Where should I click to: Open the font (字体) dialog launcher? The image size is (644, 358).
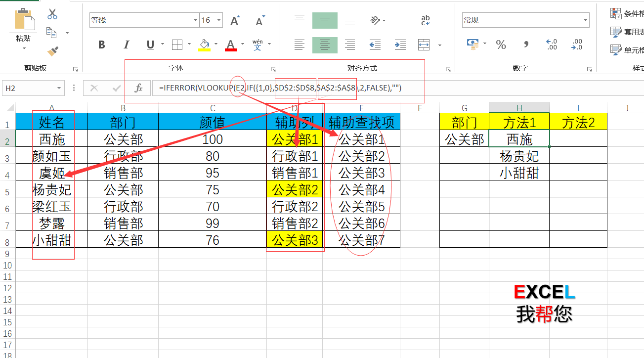[273, 69]
